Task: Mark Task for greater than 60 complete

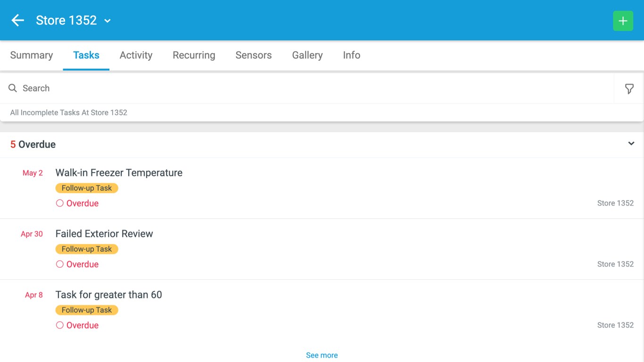Action: click(59, 325)
